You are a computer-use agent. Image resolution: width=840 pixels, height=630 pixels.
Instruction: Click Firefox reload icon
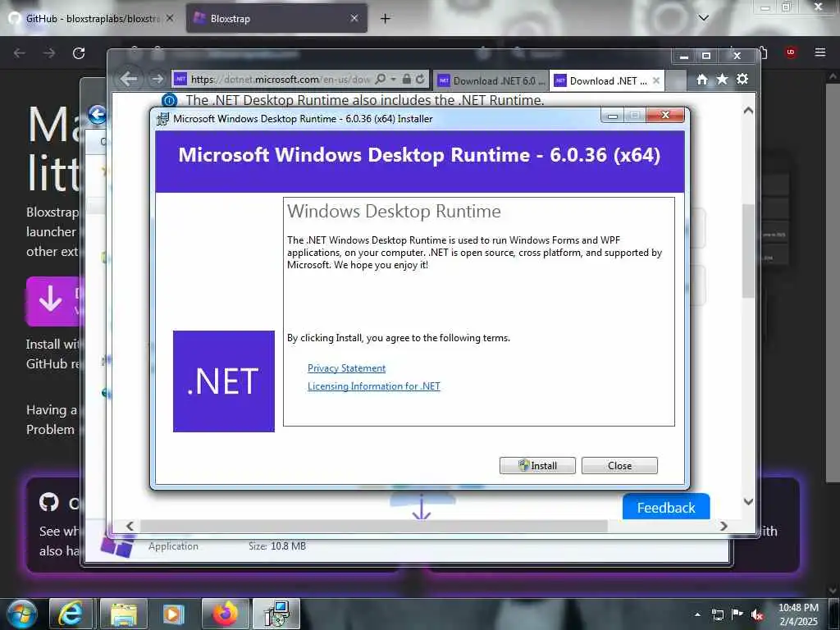[79, 53]
